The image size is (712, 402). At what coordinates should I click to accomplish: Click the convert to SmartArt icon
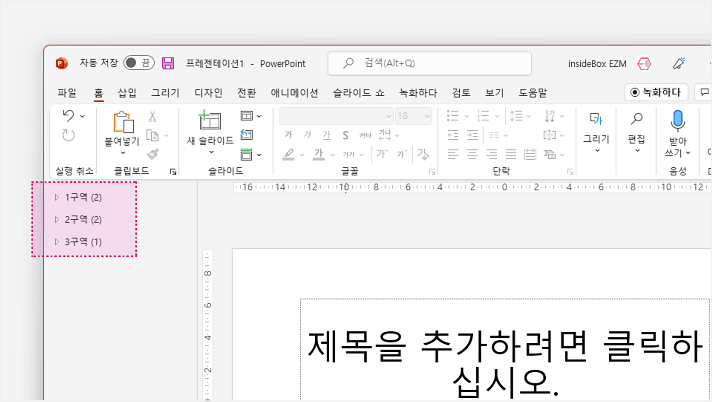(x=550, y=154)
